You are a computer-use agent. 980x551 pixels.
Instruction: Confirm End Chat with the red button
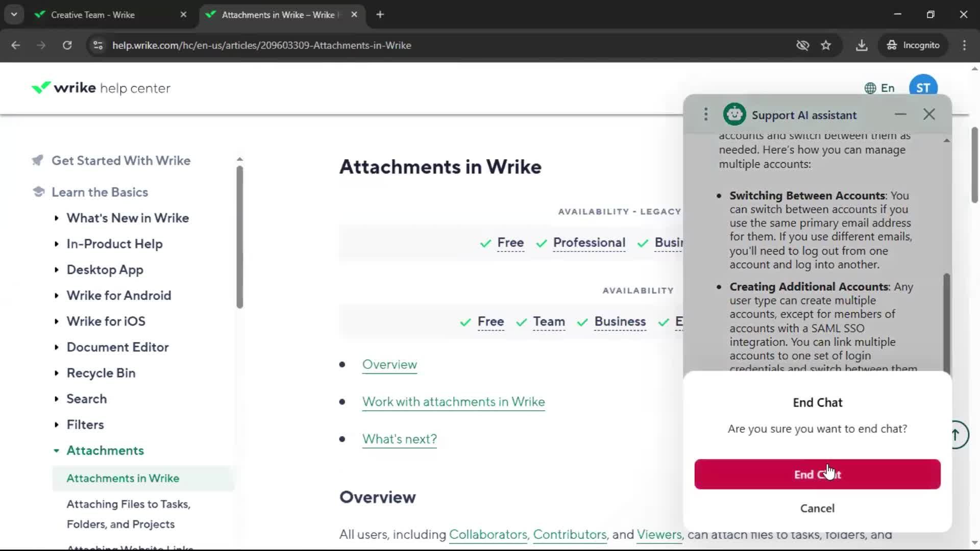817,474
